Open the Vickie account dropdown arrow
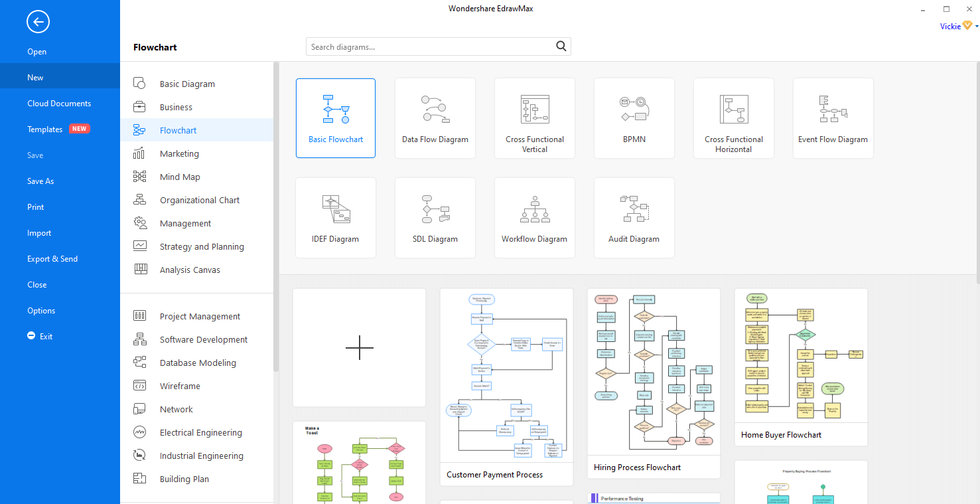The image size is (980, 504). [x=977, y=27]
